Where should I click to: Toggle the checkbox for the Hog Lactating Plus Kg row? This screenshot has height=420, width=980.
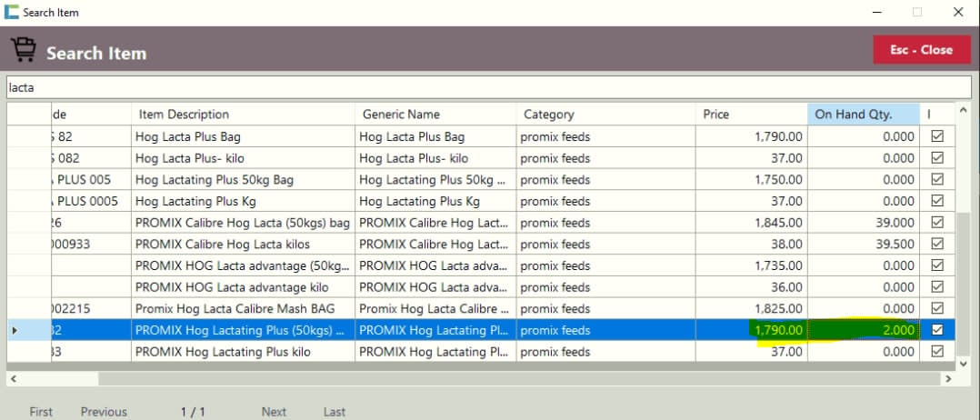[937, 201]
